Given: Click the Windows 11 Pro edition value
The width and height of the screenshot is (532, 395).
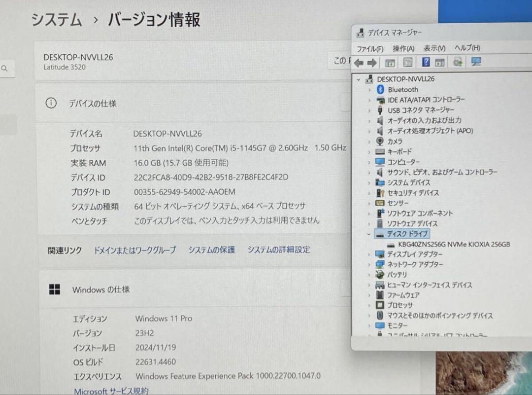Looking at the screenshot, I should (164, 319).
